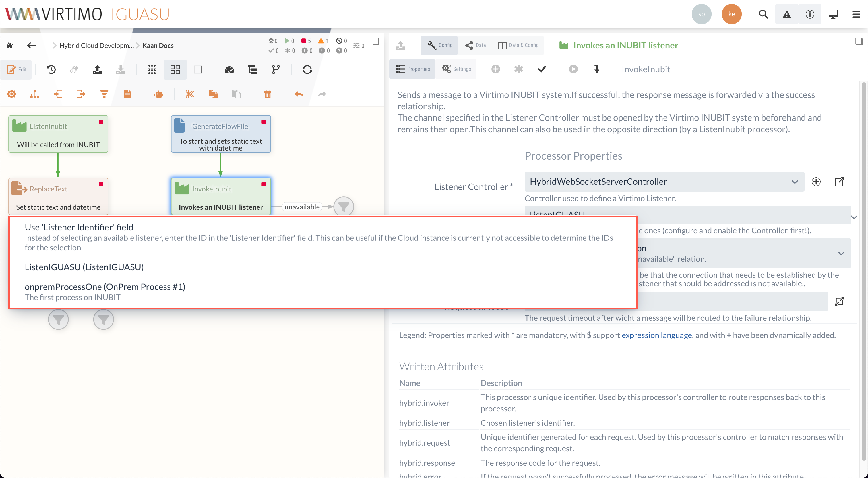Click the refresh flow icon
This screenshot has width=868, height=478.
[307, 69]
